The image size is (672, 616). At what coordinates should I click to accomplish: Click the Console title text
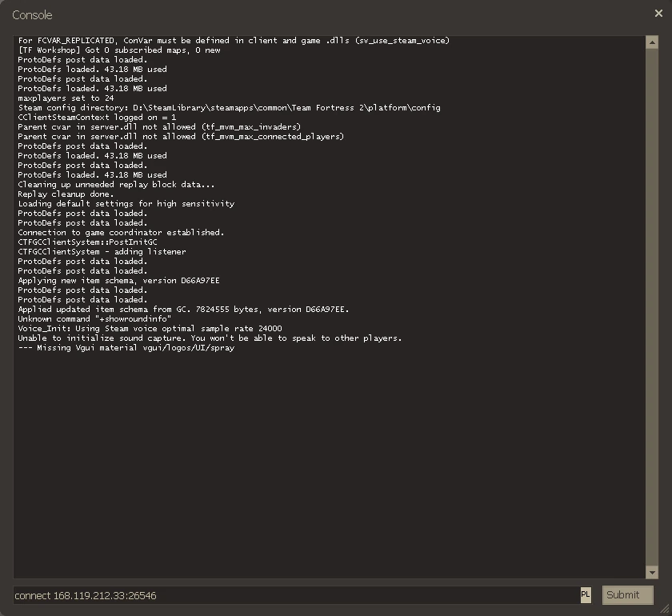[32, 15]
